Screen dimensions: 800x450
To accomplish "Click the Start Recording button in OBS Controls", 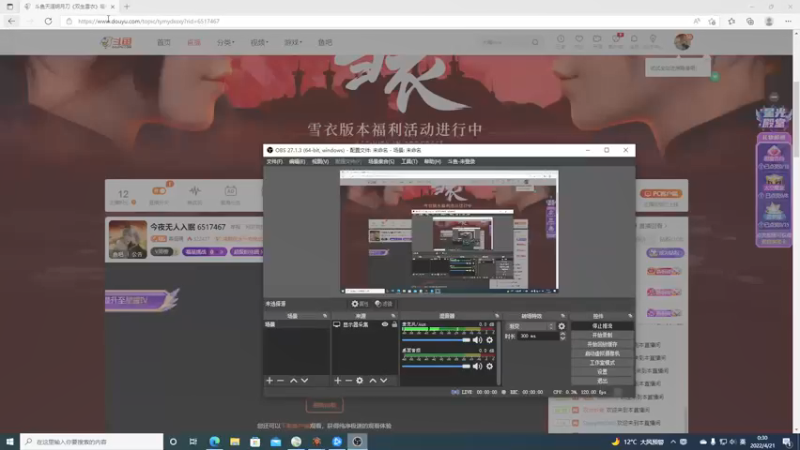I will click(x=602, y=335).
